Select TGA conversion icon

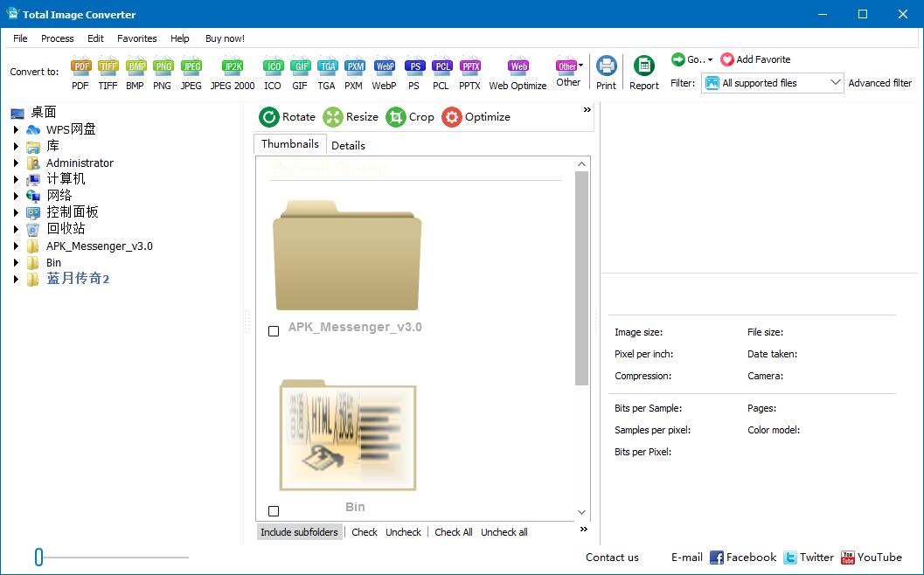pos(327,66)
